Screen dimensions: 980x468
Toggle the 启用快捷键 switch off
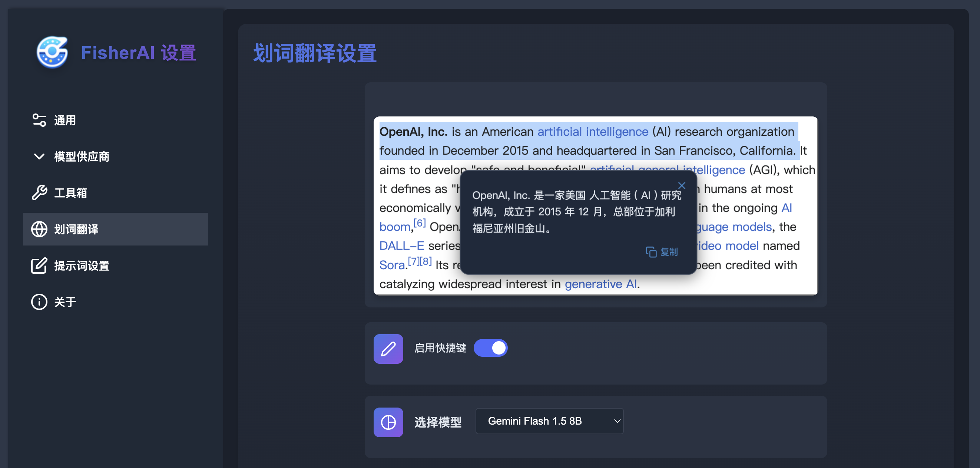490,348
